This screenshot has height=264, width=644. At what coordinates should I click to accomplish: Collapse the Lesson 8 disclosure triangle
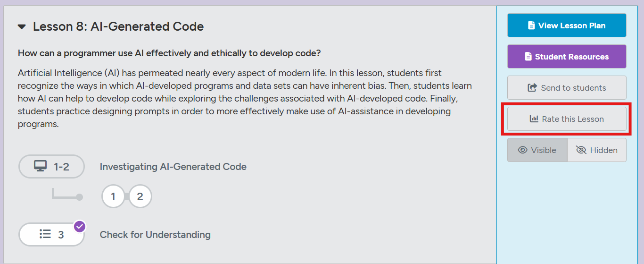click(22, 27)
